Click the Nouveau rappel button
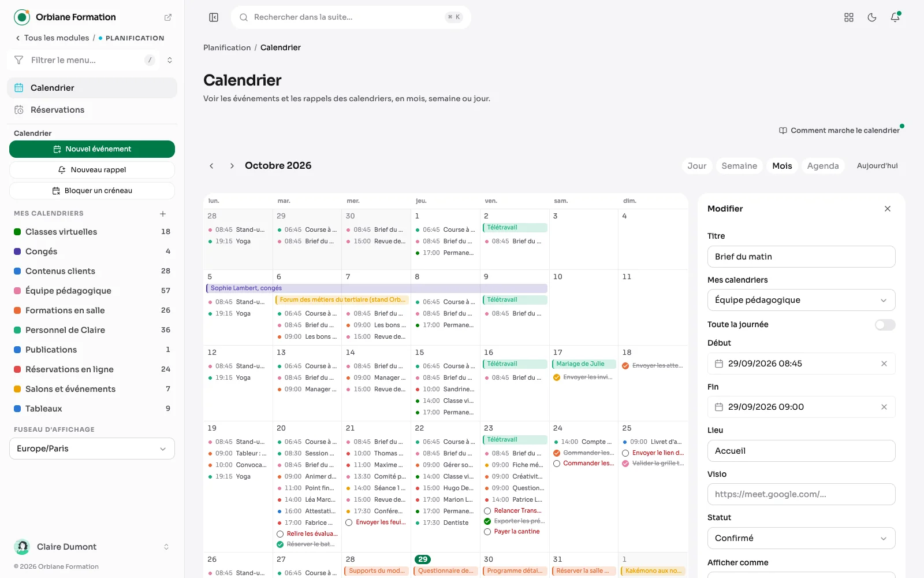This screenshot has width=924, height=578. pos(92,170)
